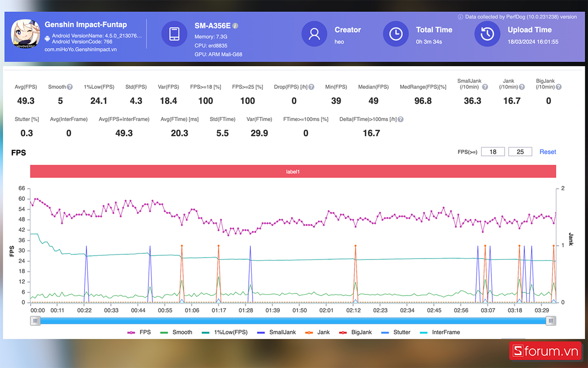The image size is (588, 368).
Task: Click the Var(FTime) value 29.9
Action: 260,133
